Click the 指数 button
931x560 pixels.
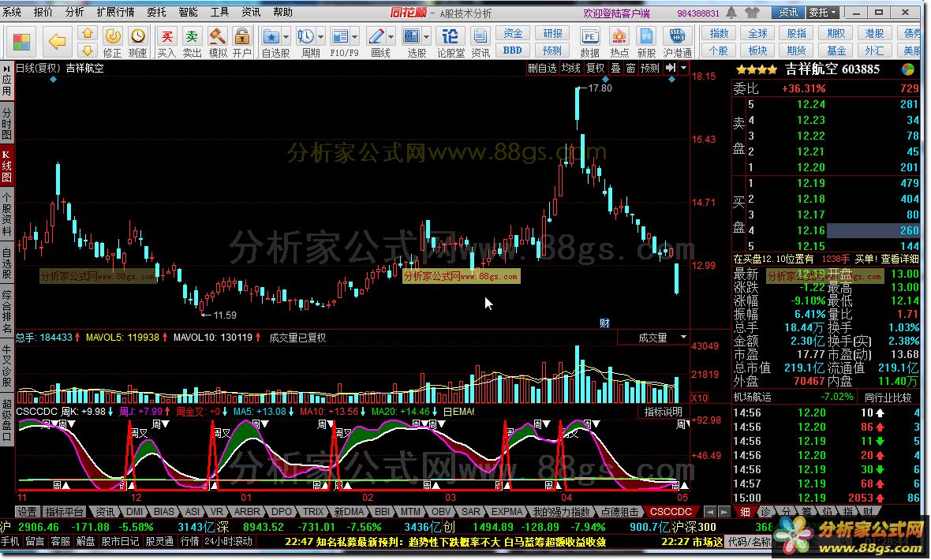pyautogui.click(x=719, y=34)
